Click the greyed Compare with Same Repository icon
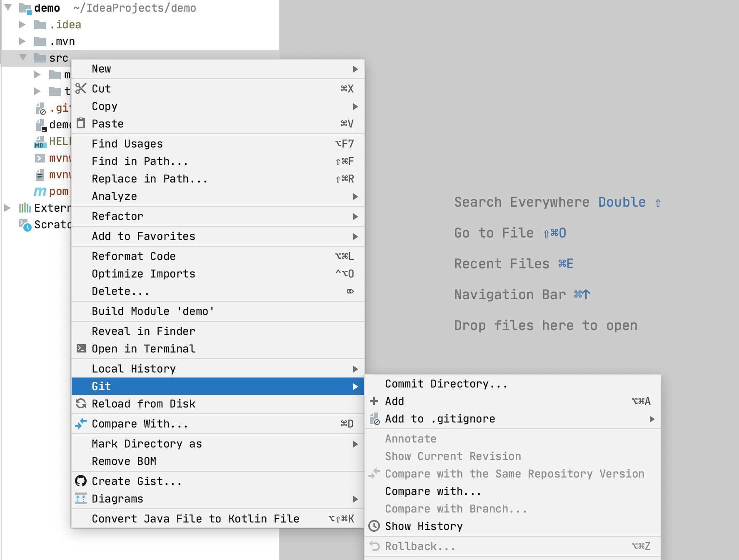The height and width of the screenshot is (560, 739). tap(374, 473)
